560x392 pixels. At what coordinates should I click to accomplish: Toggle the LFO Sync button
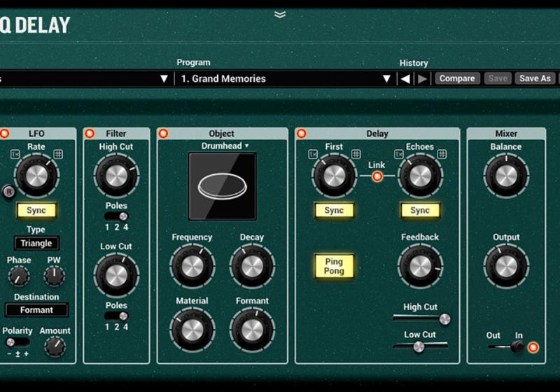(36, 210)
